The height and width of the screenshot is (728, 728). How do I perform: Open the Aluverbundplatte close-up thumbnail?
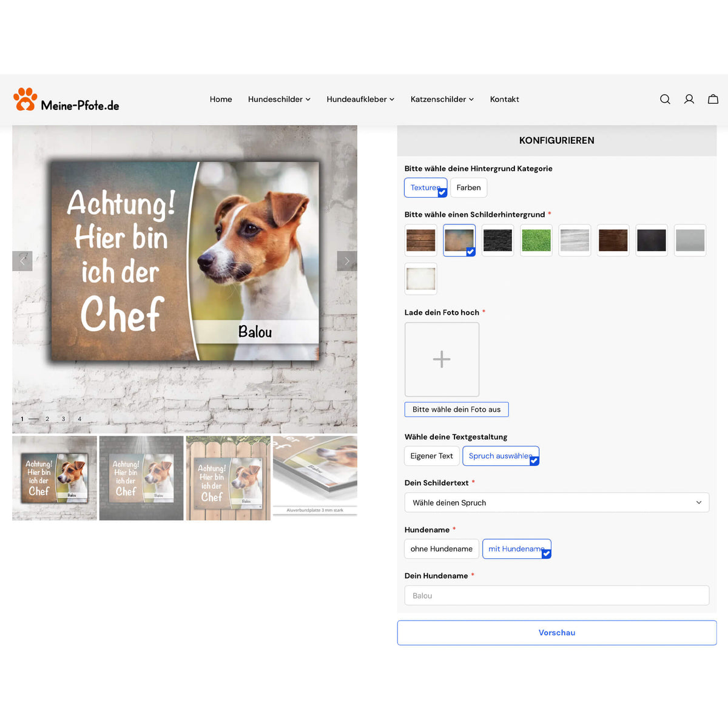(315, 478)
